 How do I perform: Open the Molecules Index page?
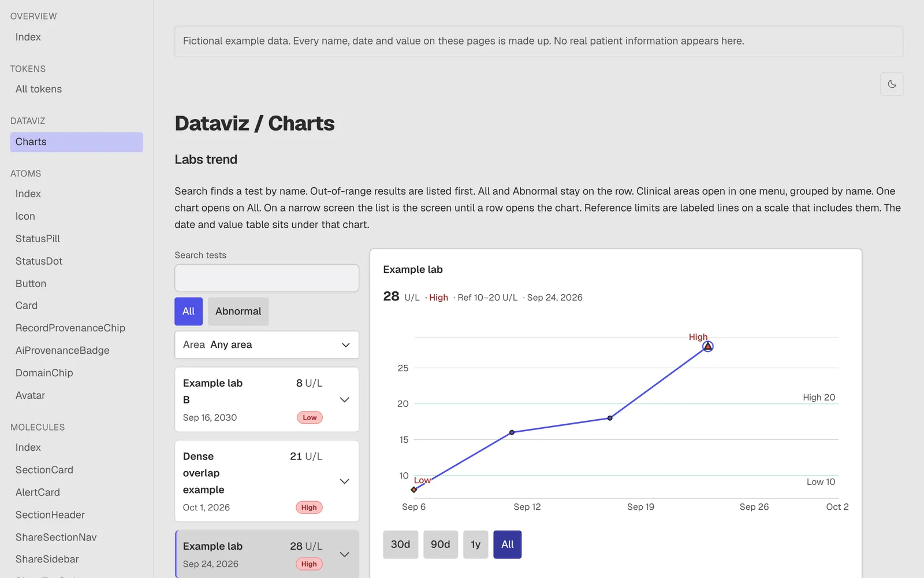tap(28, 447)
